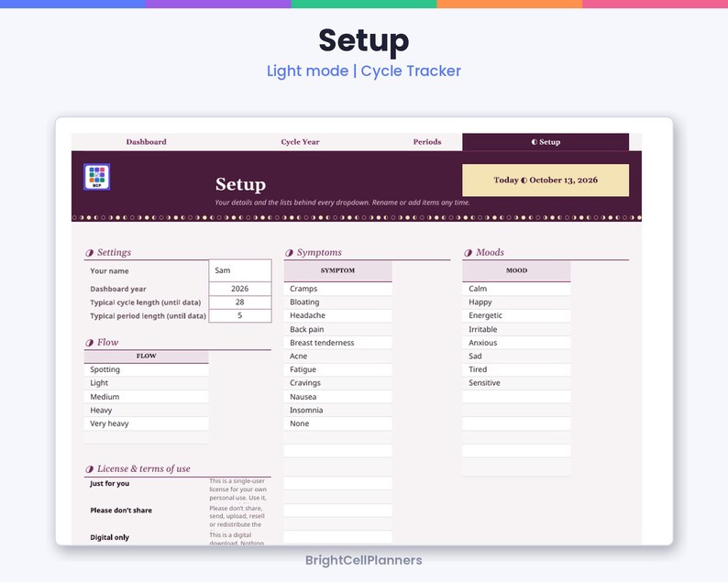Select the Happy mood cell
This screenshot has height=582, width=728.
pyautogui.click(x=516, y=302)
